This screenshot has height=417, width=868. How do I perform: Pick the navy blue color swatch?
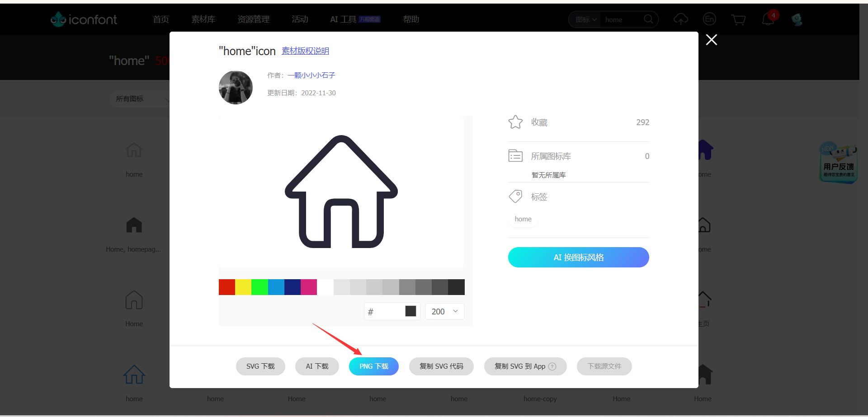(x=292, y=287)
